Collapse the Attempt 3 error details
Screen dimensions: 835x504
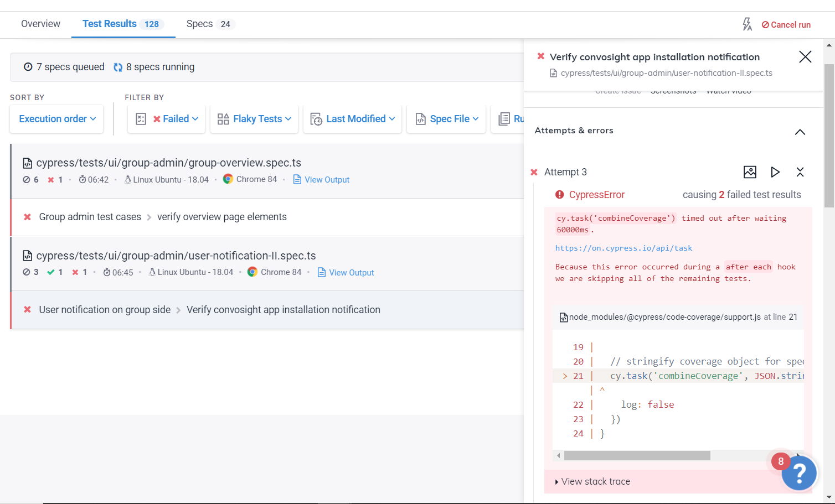800,172
